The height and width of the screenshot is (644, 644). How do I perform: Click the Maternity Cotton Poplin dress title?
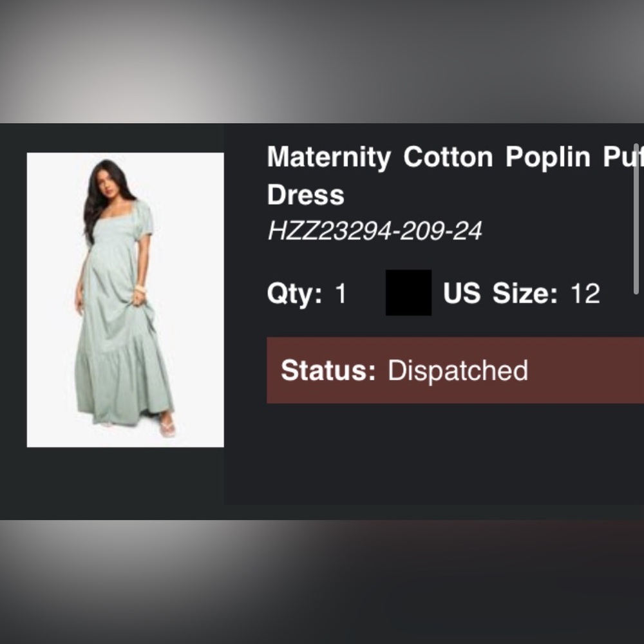455,175
